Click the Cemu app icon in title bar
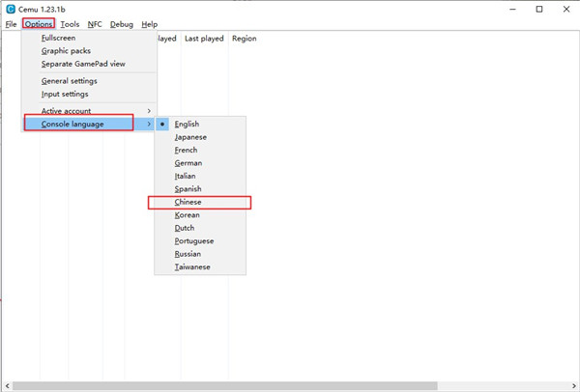The image size is (580, 392). tap(10, 9)
